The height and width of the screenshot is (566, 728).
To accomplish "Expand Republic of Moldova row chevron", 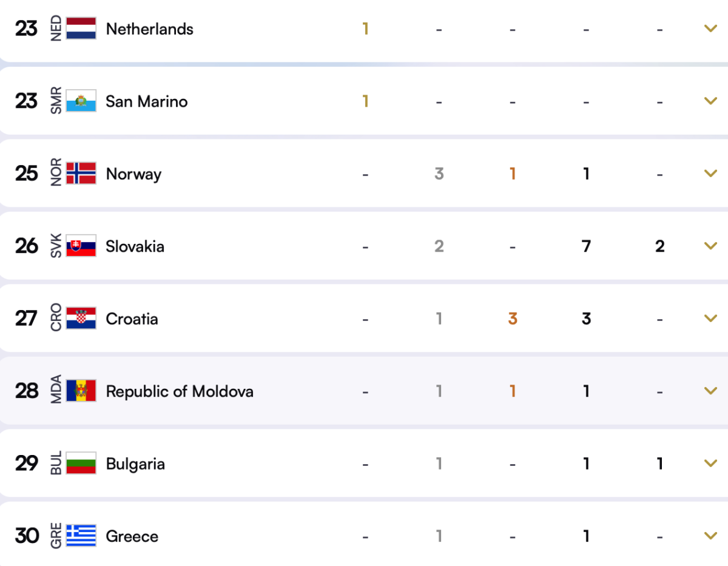I will (710, 391).
